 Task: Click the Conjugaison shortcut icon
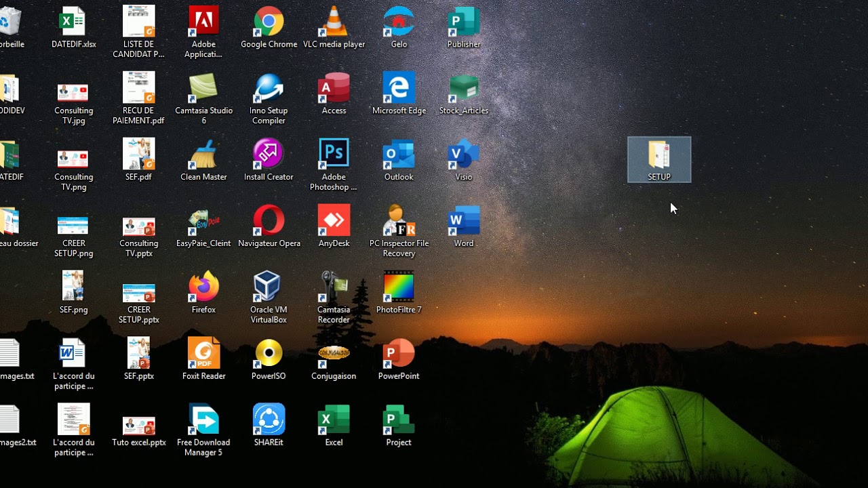coord(334,354)
